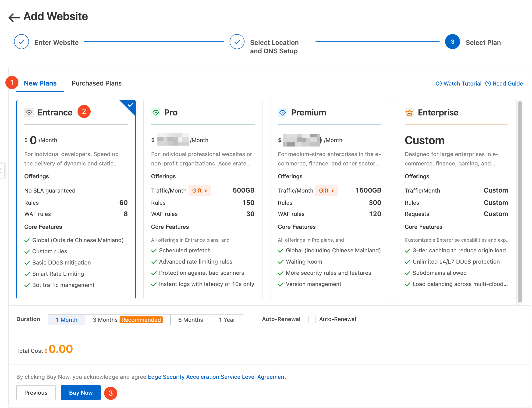Click the Read Guide question mark icon
The height and width of the screenshot is (408, 532).
[488, 84]
